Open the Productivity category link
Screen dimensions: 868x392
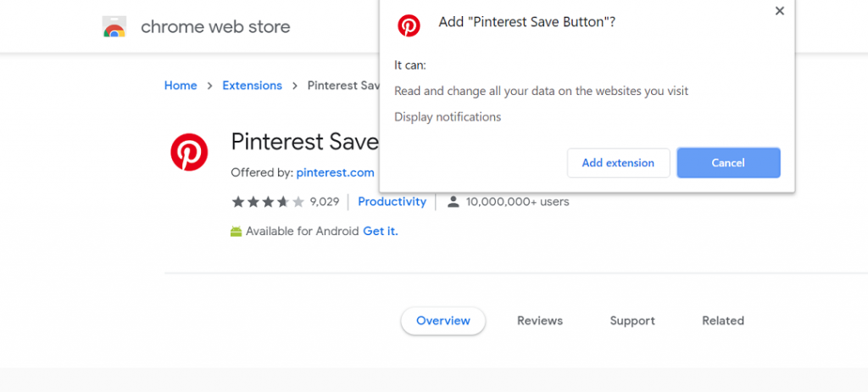tap(392, 202)
